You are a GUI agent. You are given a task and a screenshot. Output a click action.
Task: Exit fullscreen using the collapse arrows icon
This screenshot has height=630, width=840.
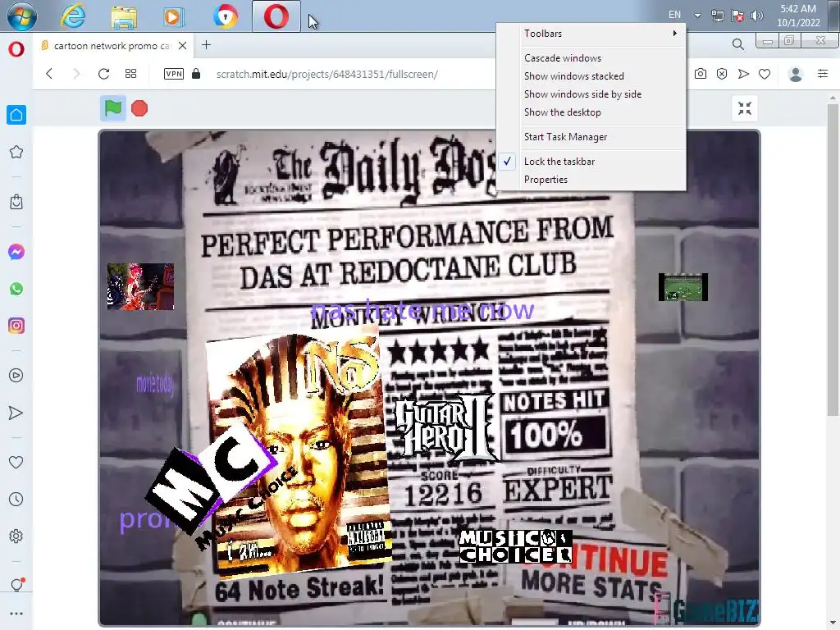point(745,109)
